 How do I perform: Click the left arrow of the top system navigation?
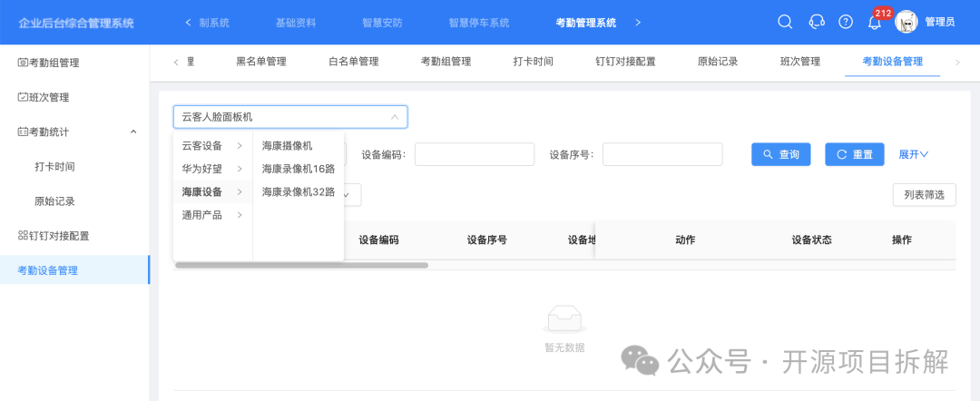[x=188, y=23]
